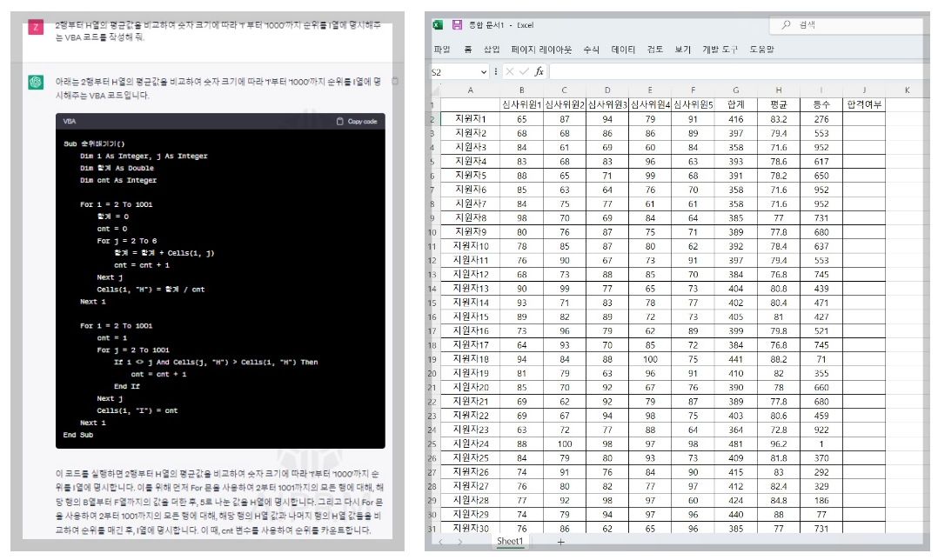Click the 'Sub 순위매기기()' code line
This screenshot has height=560, width=938.
pos(94,143)
